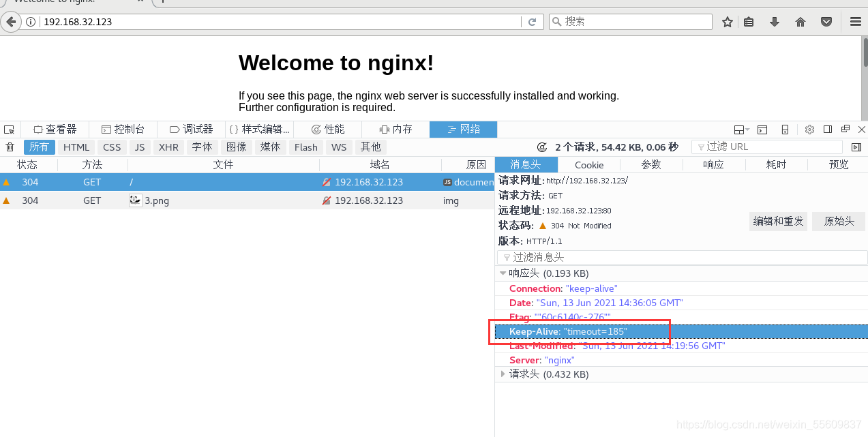Open the Cookie details tab
The image size is (868, 437).
[589, 165]
